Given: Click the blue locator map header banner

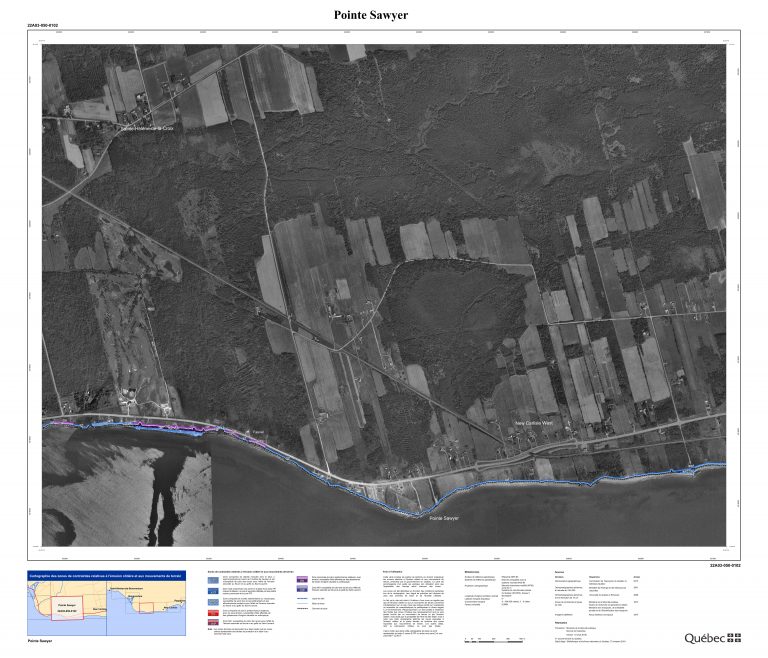Looking at the screenshot, I should [106, 576].
